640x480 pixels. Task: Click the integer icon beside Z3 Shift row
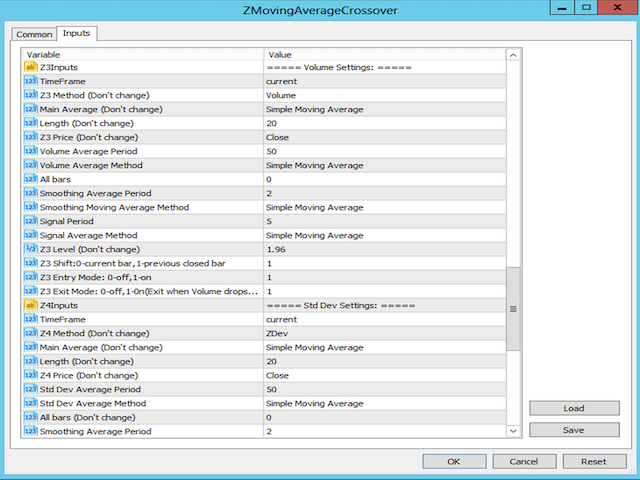coord(31,263)
